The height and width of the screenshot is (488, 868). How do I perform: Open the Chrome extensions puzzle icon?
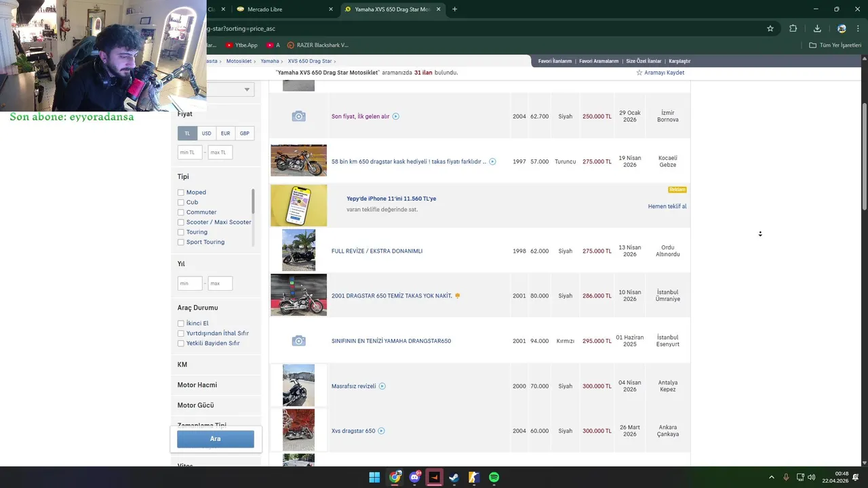coord(793,28)
